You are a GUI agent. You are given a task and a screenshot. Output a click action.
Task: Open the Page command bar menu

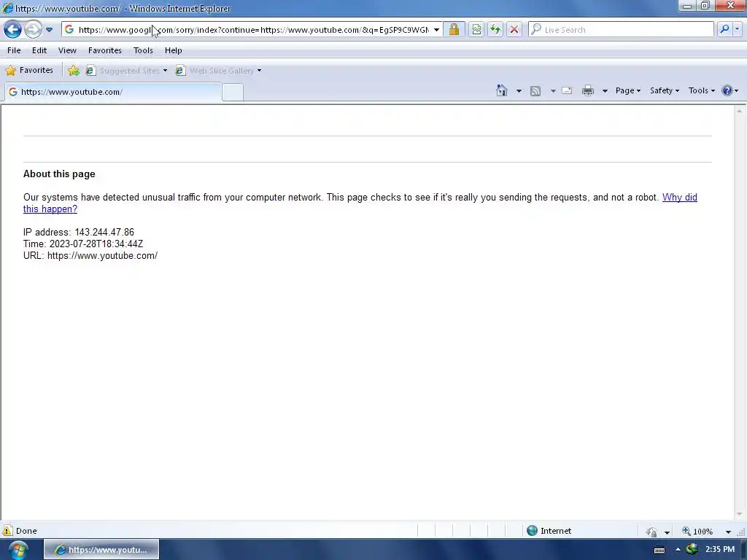click(x=628, y=90)
